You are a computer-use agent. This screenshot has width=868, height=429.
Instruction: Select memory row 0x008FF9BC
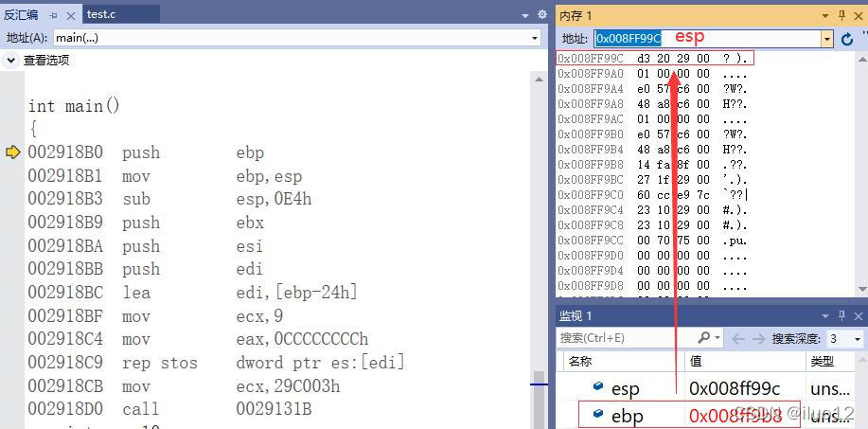pos(653,179)
